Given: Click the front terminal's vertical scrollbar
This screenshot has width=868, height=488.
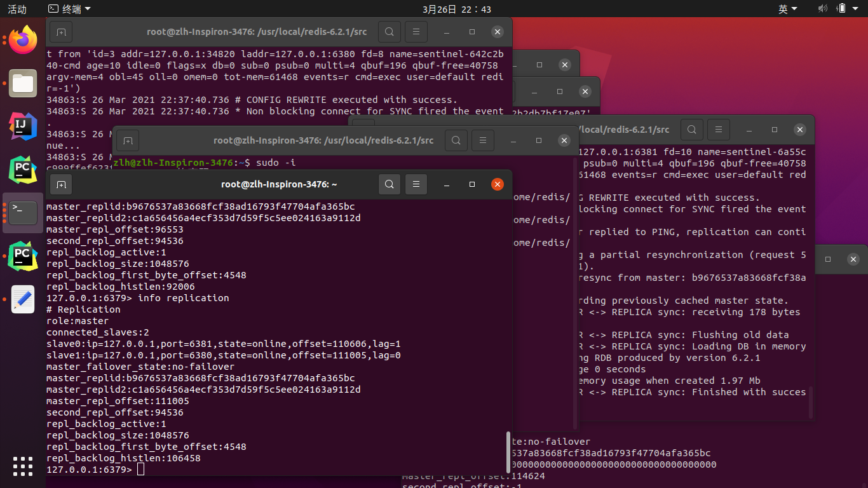Looking at the screenshot, I should (x=508, y=451).
